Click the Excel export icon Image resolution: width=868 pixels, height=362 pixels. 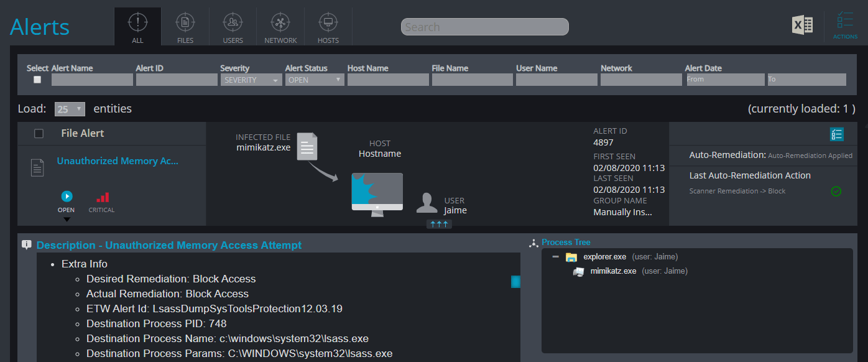(802, 25)
